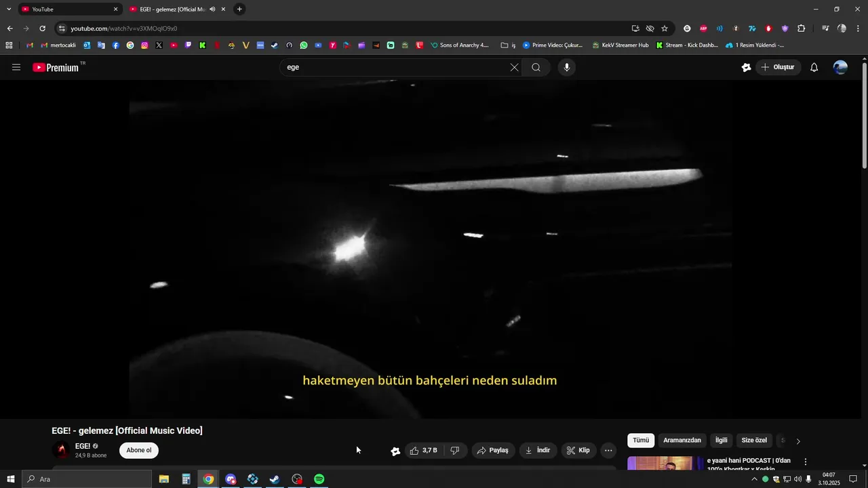Image resolution: width=868 pixels, height=488 pixels.
Task: Open a new browser tab
Action: (239, 9)
